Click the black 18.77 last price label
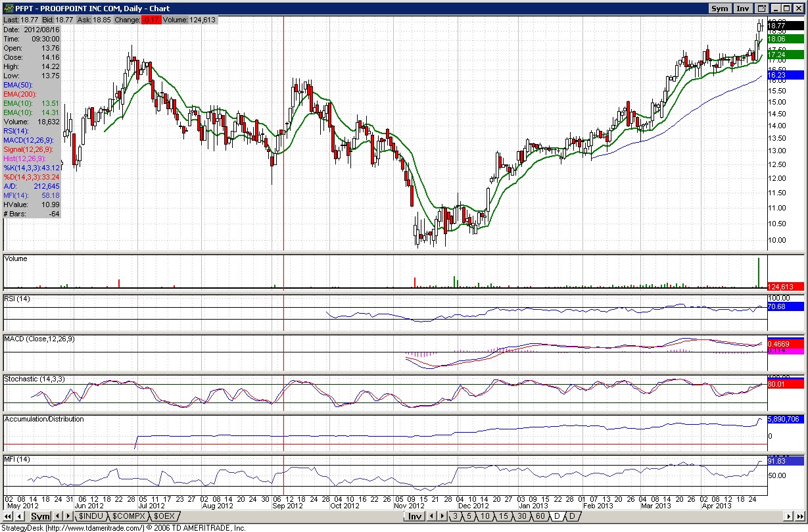The width and height of the screenshot is (808, 532). click(x=784, y=26)
